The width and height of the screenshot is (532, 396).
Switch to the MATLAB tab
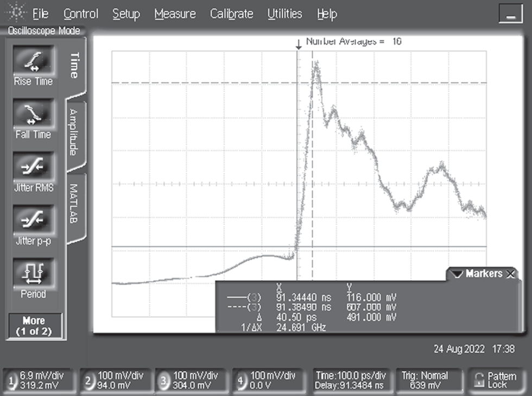(74, 205)
